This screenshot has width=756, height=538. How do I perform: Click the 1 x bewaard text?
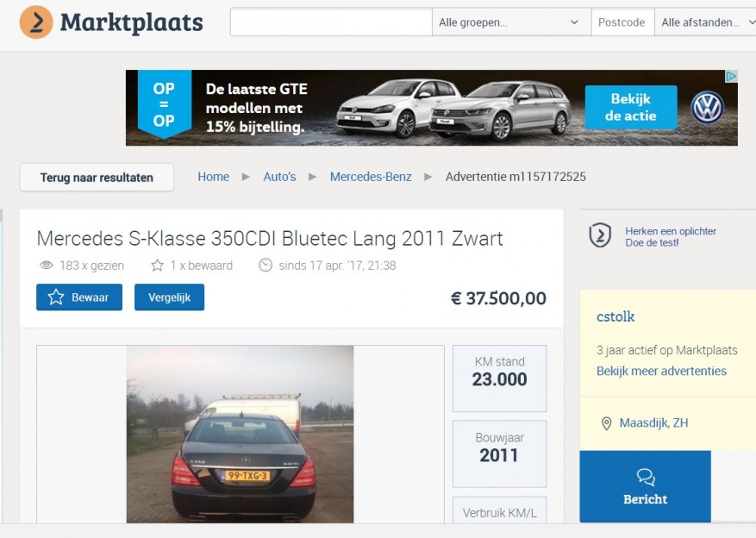pyautogui.click(x=202, y=266)
